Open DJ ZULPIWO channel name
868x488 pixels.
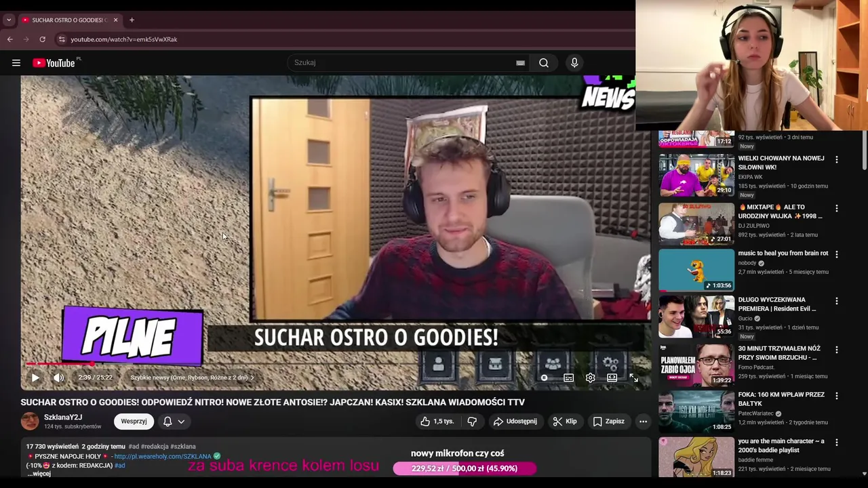(x=754, y=226)
